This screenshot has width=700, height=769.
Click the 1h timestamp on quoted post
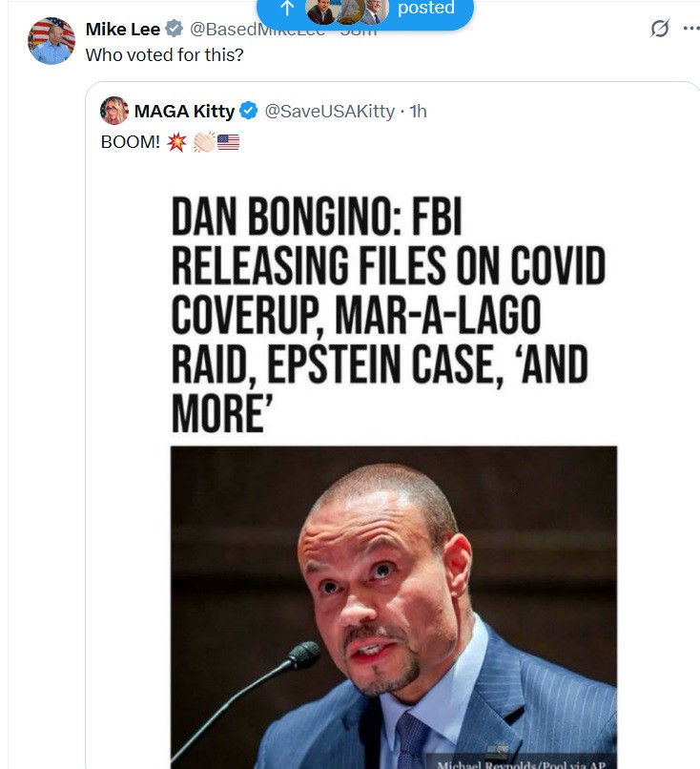[x=418, y=112]
